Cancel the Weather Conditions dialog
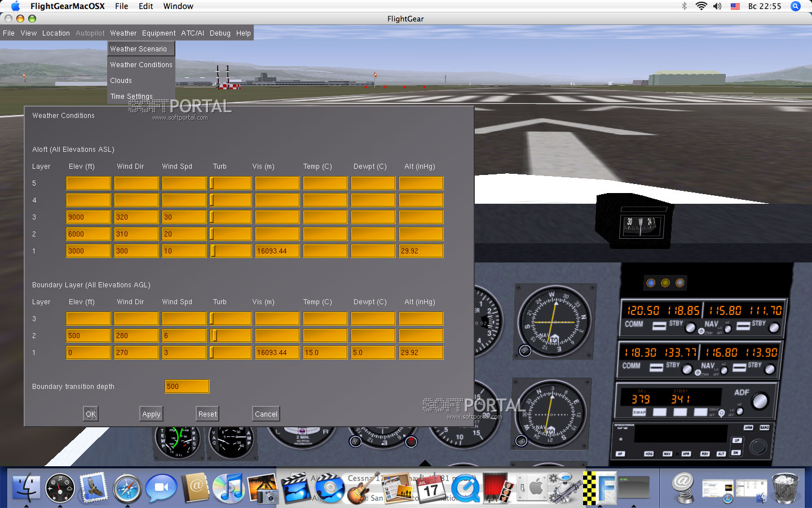The height and width of the screenshot is (508, 812). (266, 414)
